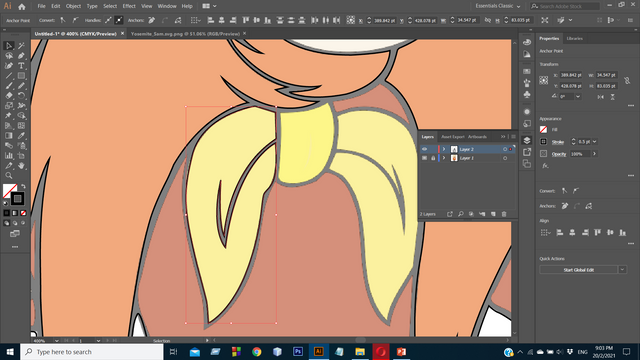
Task: Toggle the lock on Layer 1
Action: pyautogui.click(x=433, y=158)
